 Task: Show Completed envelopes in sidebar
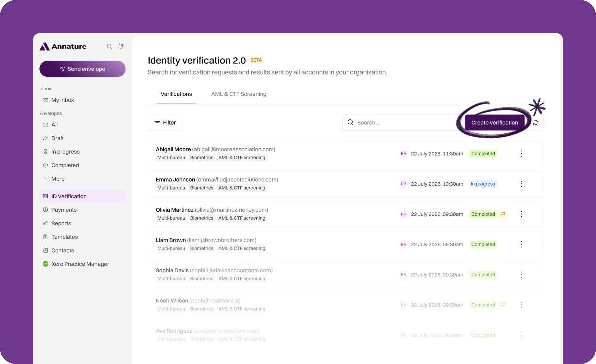82,165
